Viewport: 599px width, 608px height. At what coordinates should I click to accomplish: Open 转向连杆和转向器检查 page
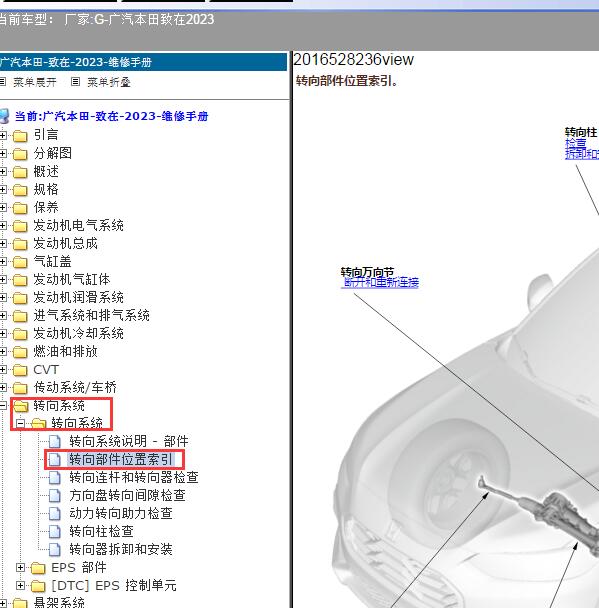point(134,477)
